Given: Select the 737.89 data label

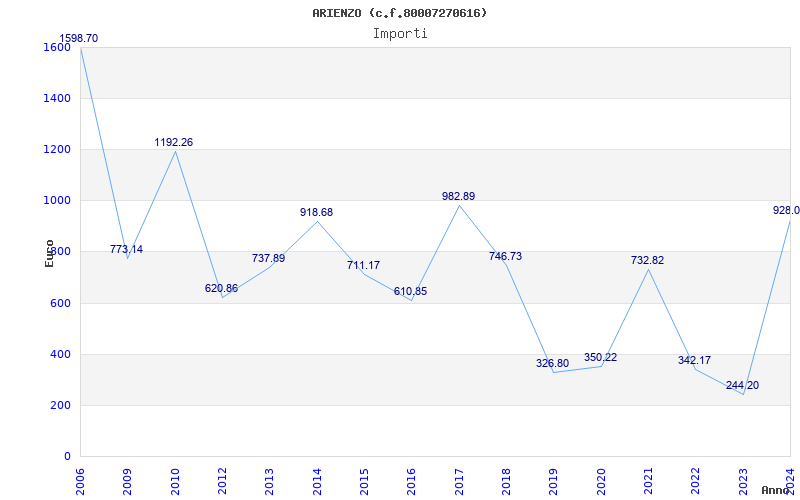Looking at the screenshot, I should 268,259.
